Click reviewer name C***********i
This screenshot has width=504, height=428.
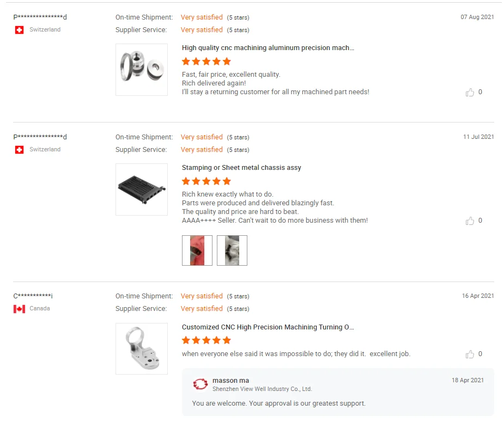(x=33, y=296)
